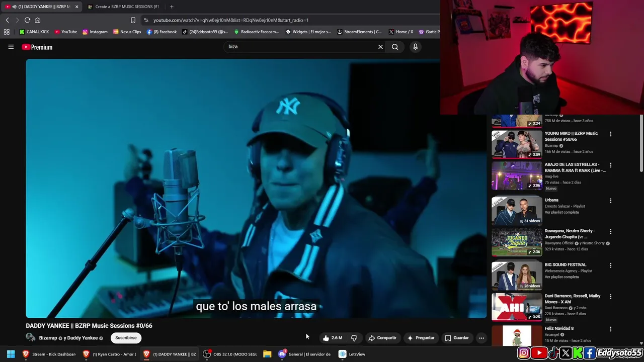Open YOUNG MIKO BZRP Music Sessions thumbnail

(517, 144)
